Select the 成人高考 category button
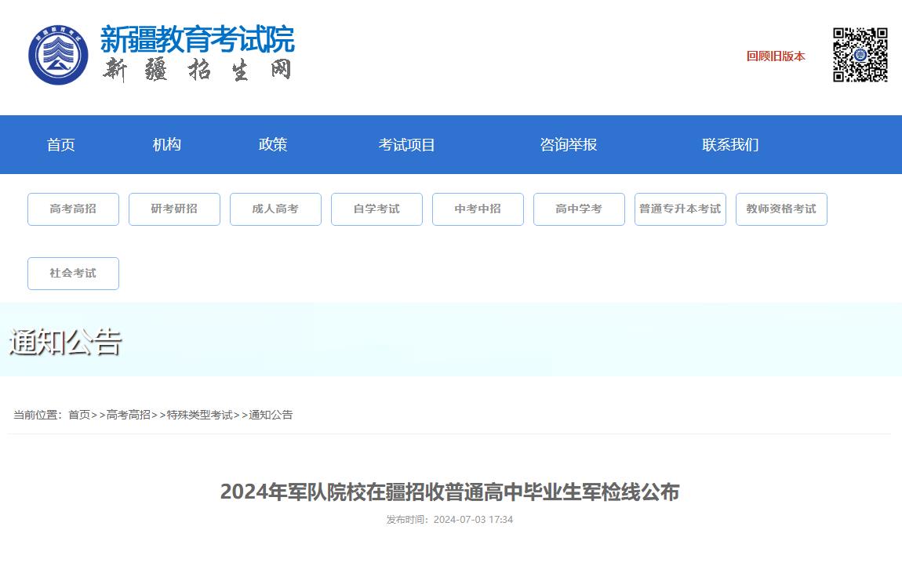 275,209
